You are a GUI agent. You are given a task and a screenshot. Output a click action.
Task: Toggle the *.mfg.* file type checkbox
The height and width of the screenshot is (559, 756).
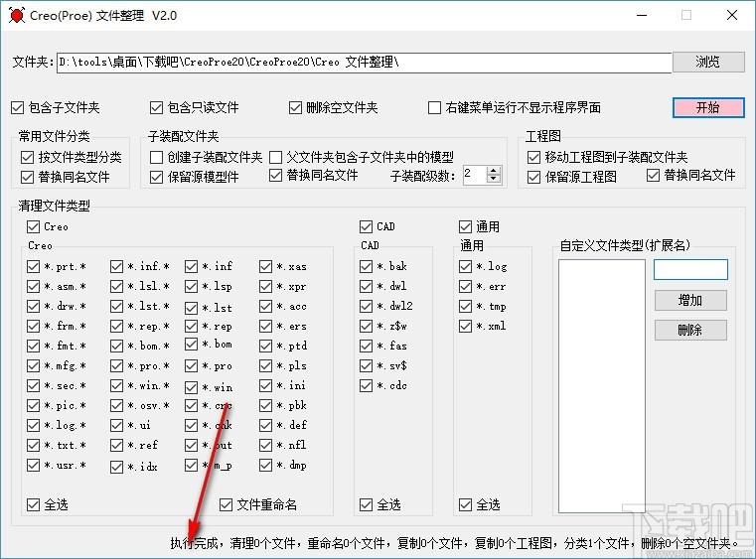click(x=33, y=365)
